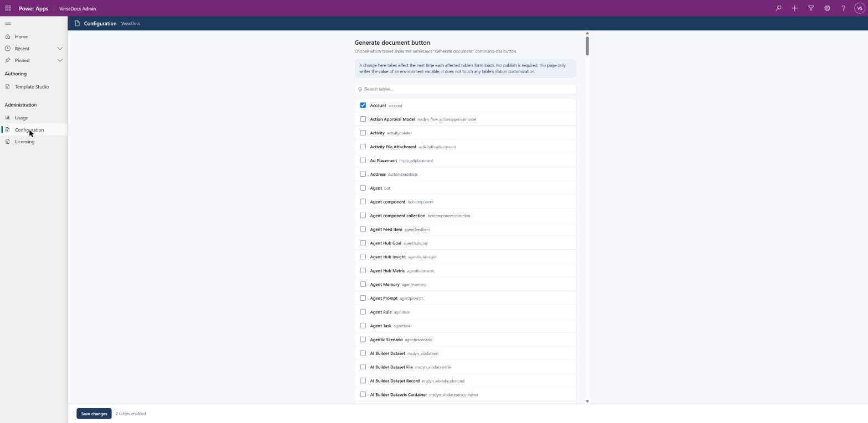Check the Ad Placement checkbox
Image resolution: width=868 pixels, height=423 pixels.
coord(363,160)
